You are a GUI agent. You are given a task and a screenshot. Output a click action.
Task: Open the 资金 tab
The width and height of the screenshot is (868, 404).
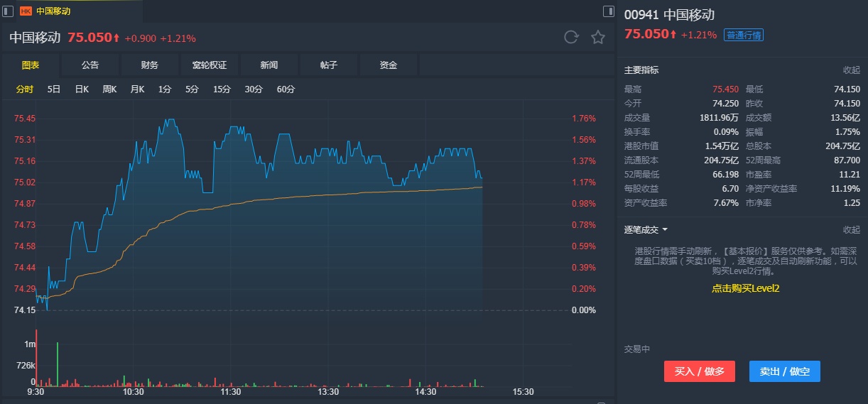[389, 65]
